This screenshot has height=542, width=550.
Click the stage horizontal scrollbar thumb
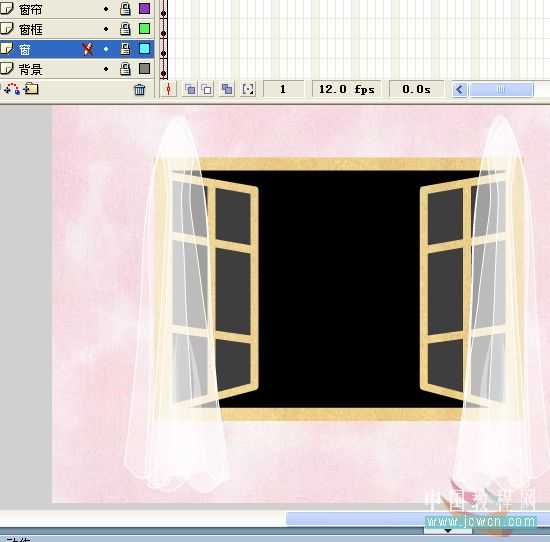[x=417, y=518]
